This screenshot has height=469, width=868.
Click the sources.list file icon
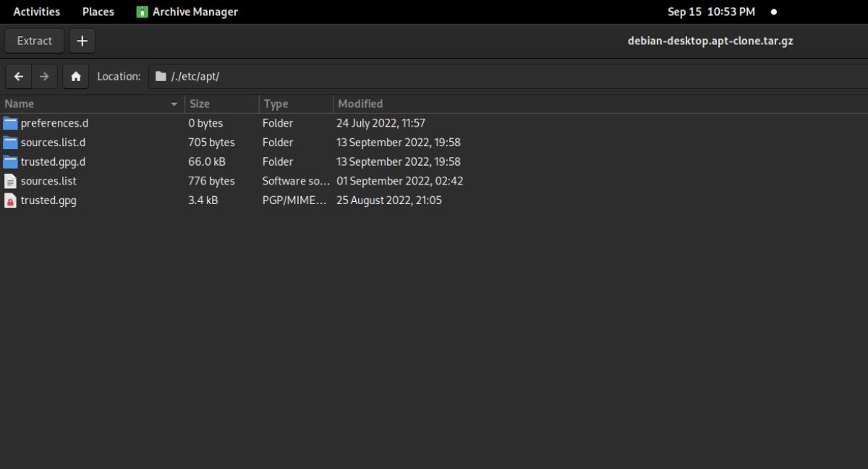coord(10,181)
